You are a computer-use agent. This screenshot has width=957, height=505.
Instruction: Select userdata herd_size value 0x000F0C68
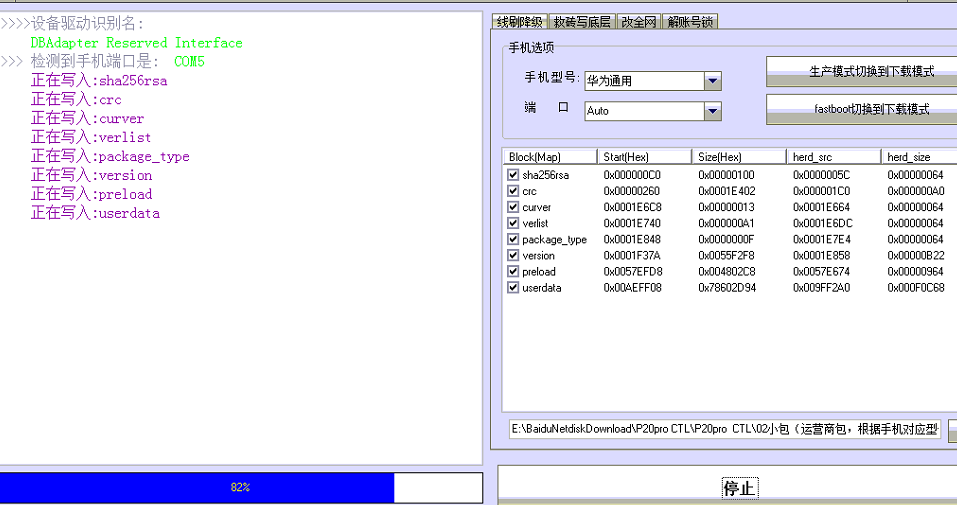coord(915,288)
